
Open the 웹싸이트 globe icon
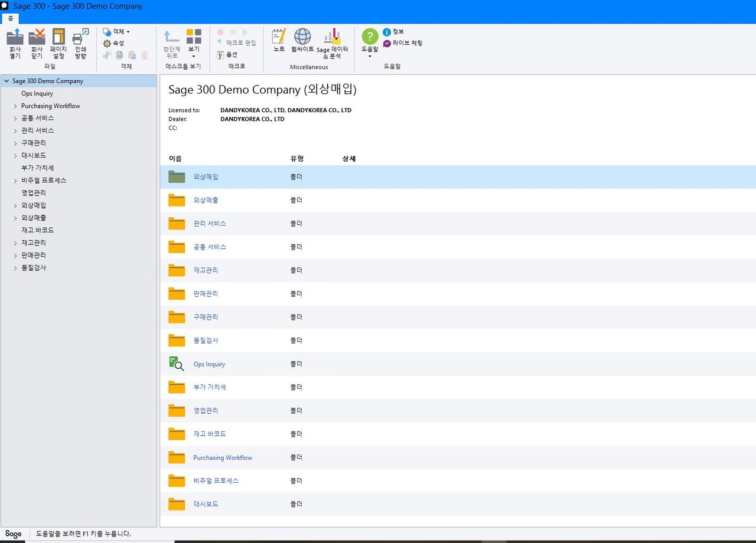pyautogui.click(x=302, y=37)
